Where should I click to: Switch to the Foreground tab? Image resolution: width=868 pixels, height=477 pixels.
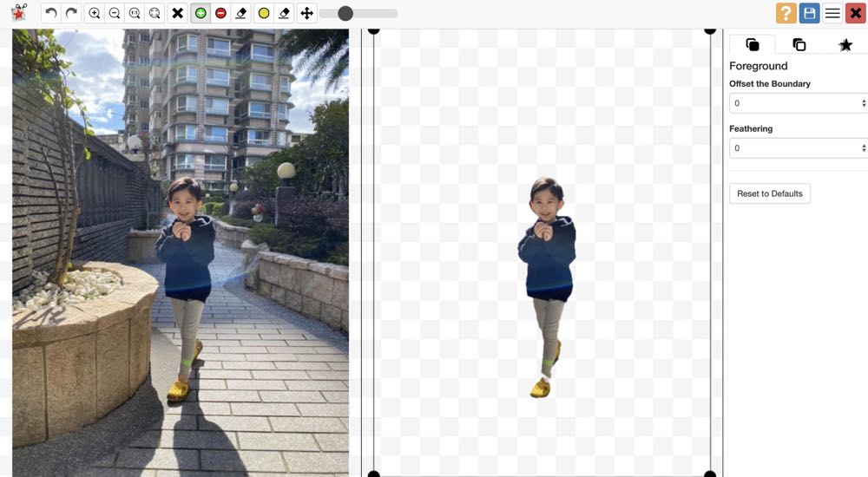pos(753,44)
